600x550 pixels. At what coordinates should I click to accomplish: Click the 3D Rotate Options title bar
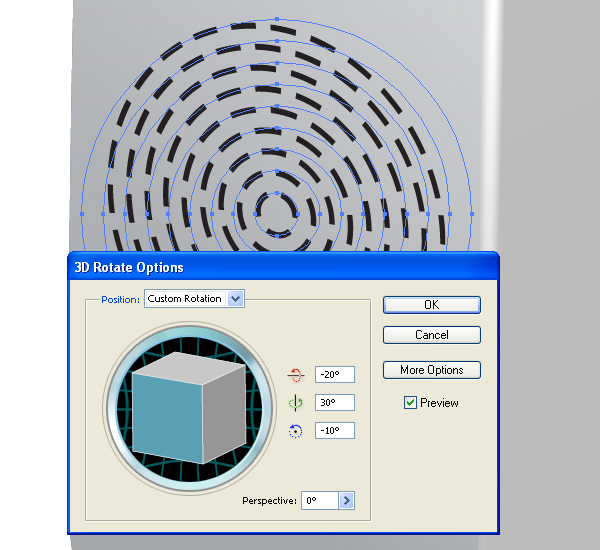click(283, 267)
